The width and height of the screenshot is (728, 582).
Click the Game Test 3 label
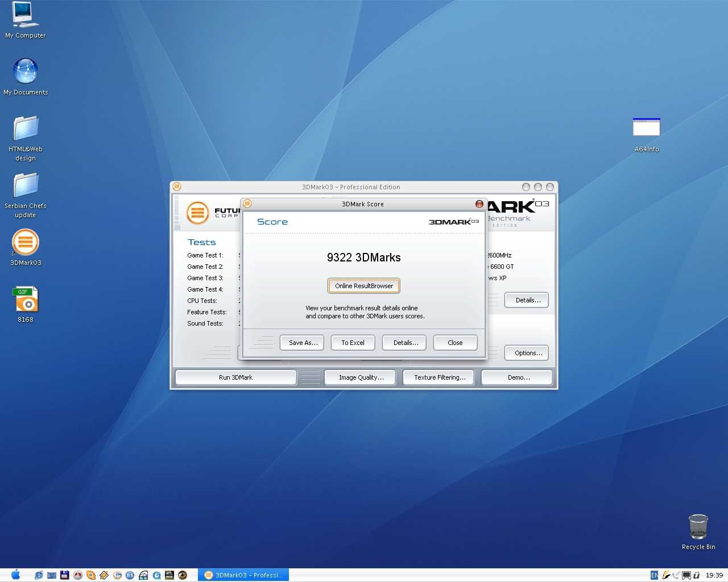pyautogui.click(x=205, y=278)
